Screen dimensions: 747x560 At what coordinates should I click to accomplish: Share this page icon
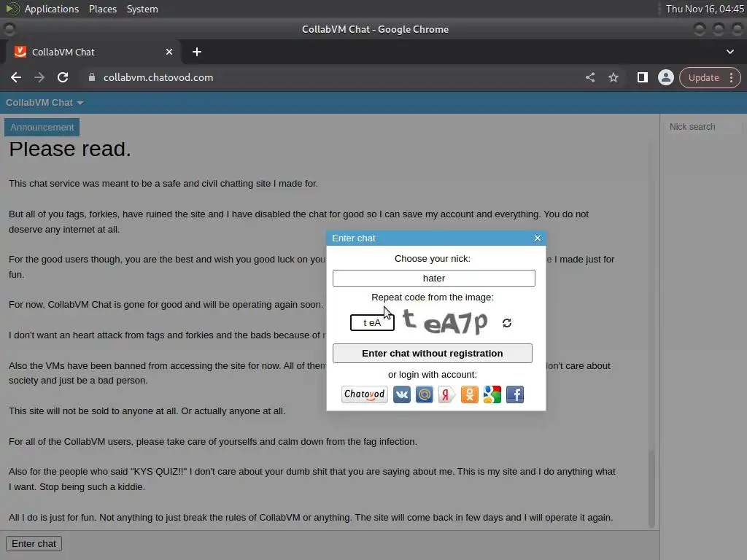pos(589,77)
